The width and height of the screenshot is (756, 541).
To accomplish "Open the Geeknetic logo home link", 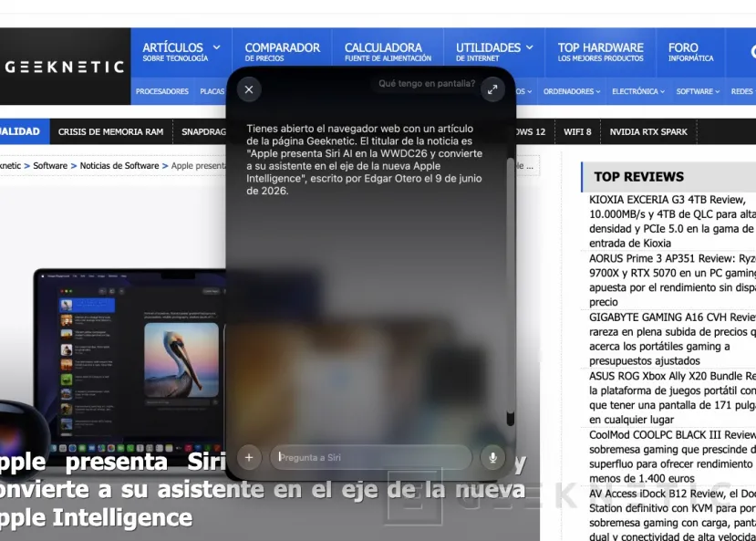I will 65,67.
